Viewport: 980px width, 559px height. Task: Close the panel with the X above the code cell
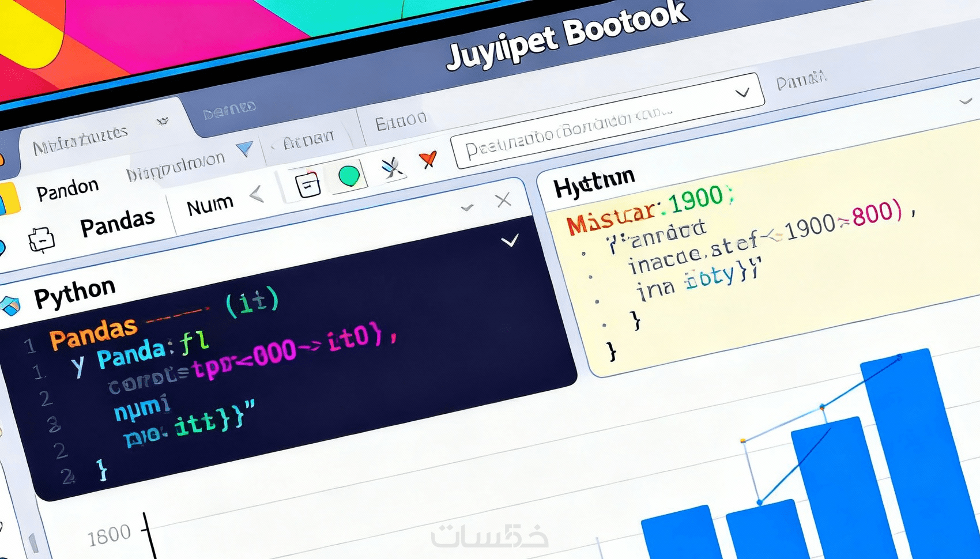click(x=503, y=200)
